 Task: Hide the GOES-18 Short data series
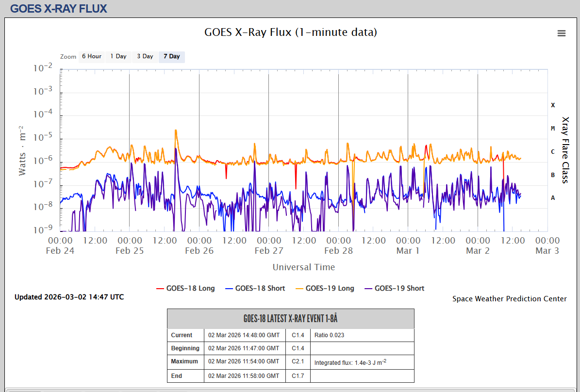[255, 288]
